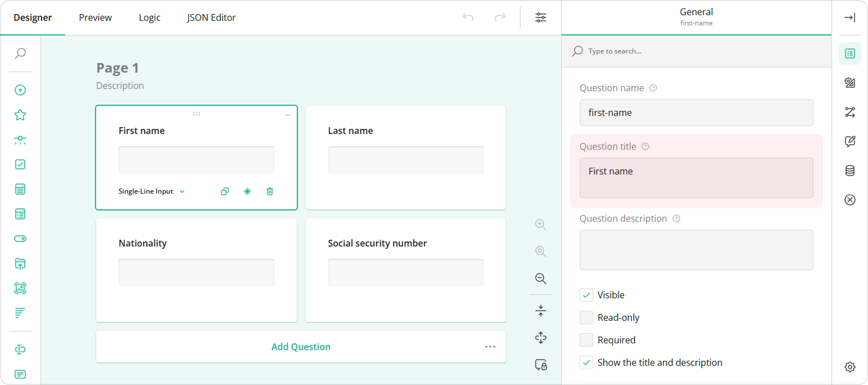Open survey settings via sliders icon
The image size is (868, 385).
click(540, 17)
